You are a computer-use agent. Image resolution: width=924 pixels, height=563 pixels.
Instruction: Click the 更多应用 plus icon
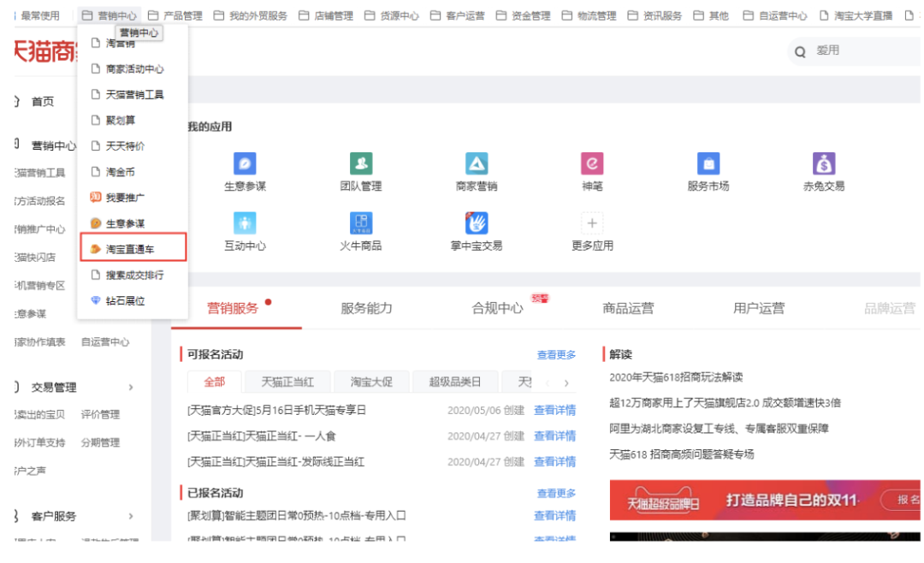[592, 222]
